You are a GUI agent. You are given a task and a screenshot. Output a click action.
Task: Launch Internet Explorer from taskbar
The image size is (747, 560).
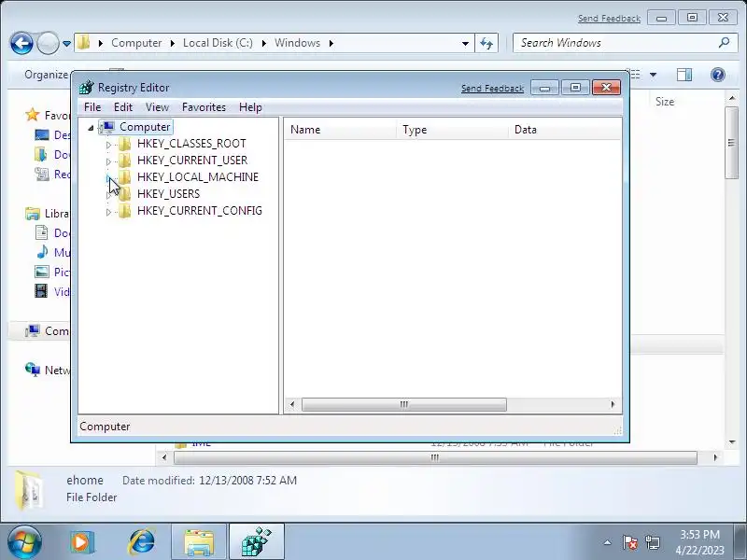(x=142, y=542)
